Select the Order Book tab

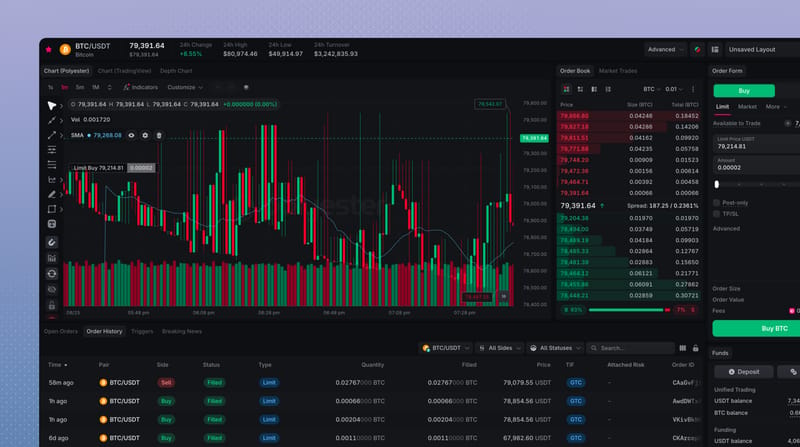coord(575,71)
